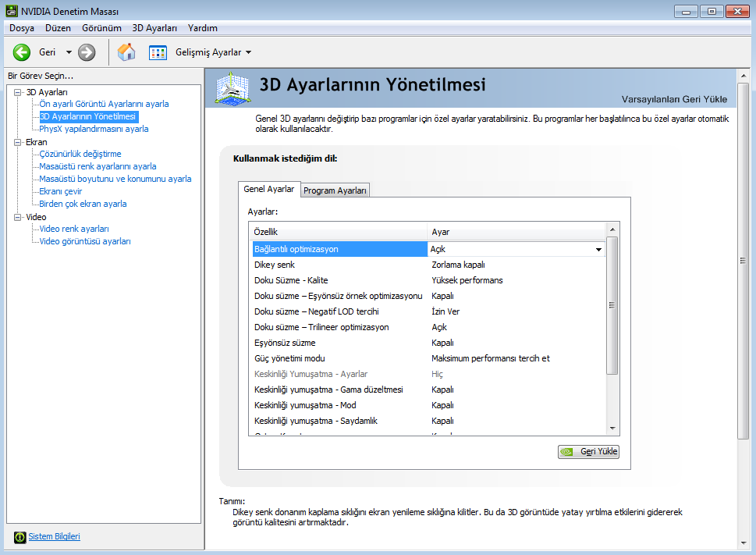The height and width of the screenshot is (555, 756).
Task: Click the Ayar column header
Action: click(516, 232)
